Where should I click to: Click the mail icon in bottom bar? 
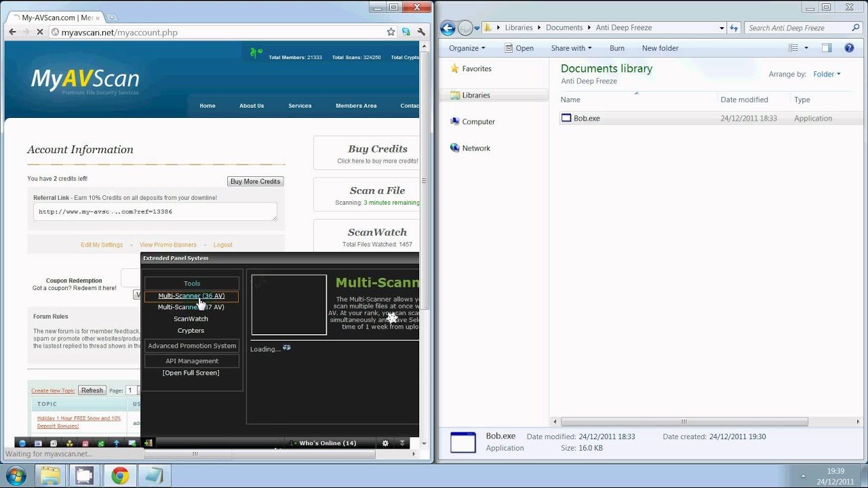(132, 443)
